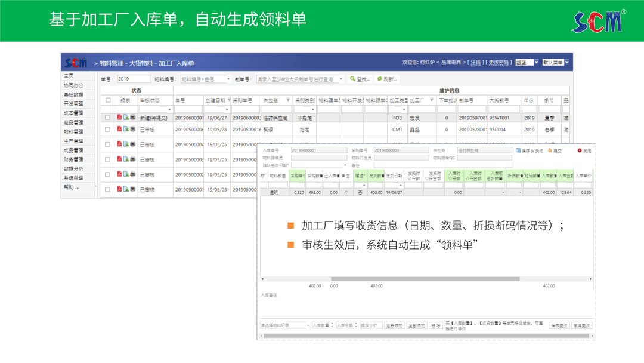Open the red PDF report icon on first row
644x363 pixels.
pyautogui.click(x=119, y=118)
